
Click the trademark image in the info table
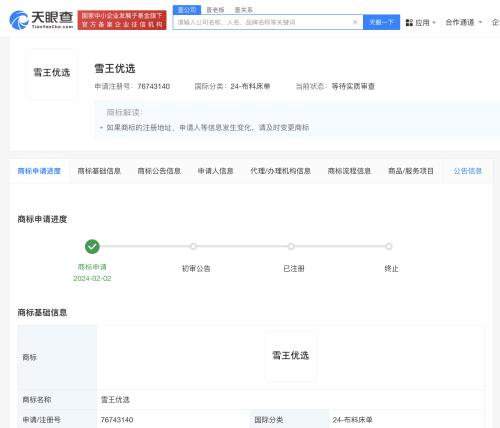pyautogui.click(x=290, y=356)
